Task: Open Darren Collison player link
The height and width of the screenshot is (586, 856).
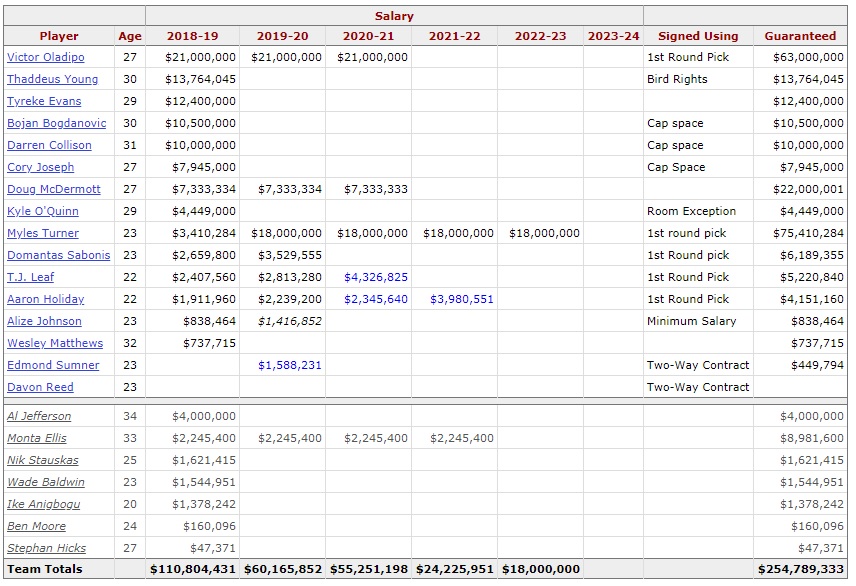Action: point(49,145)
